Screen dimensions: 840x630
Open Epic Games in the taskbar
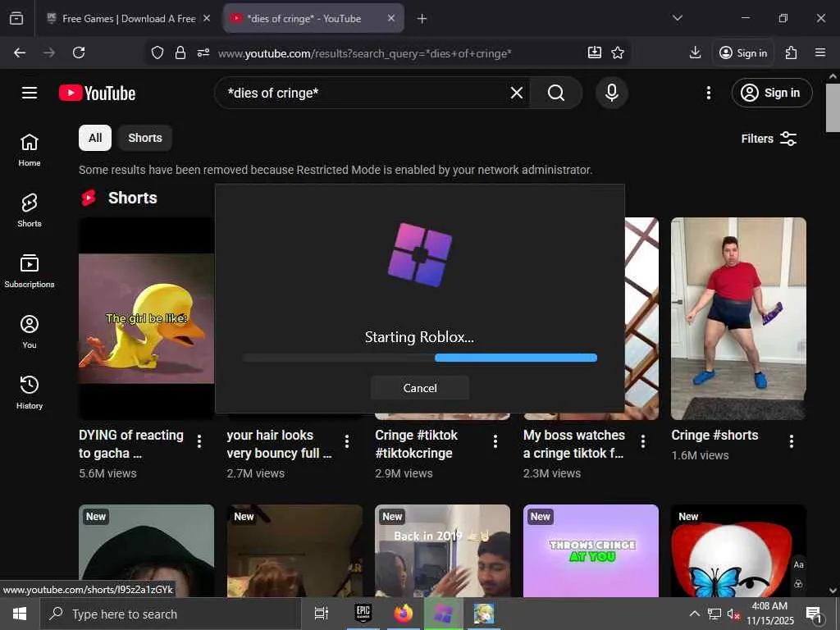point(363,614)
